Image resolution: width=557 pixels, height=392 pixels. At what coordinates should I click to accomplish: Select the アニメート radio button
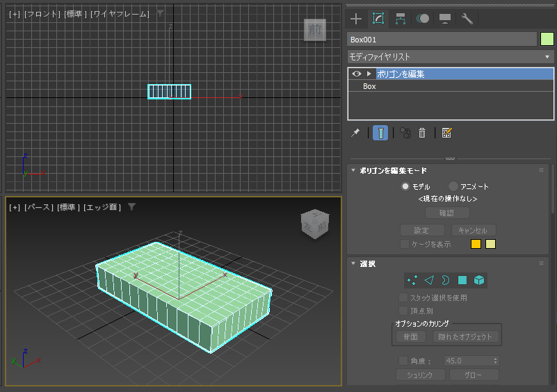tap(453, 186)
